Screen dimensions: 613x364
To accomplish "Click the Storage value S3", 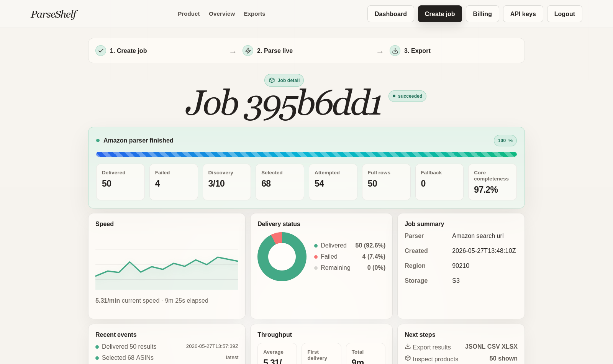I will (456, 281).
